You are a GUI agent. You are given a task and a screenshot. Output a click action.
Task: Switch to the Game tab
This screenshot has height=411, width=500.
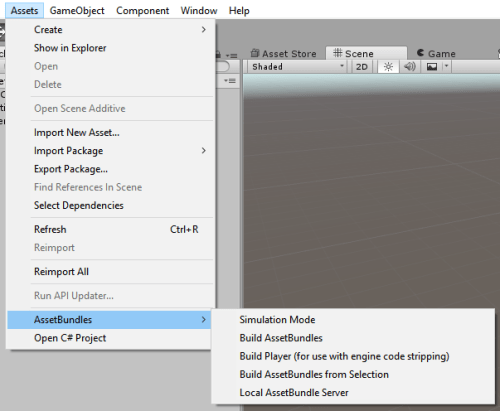(x=436, y=53)
